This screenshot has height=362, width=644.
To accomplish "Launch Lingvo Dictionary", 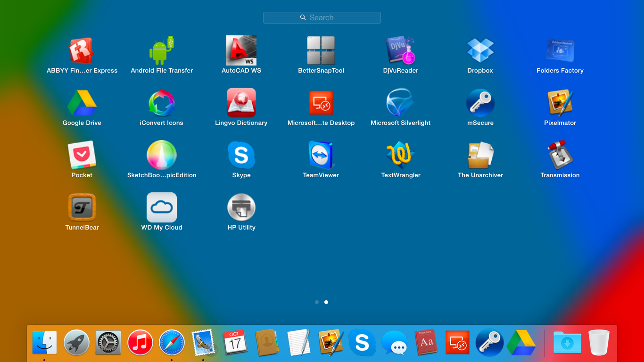I will coord(241,103).
